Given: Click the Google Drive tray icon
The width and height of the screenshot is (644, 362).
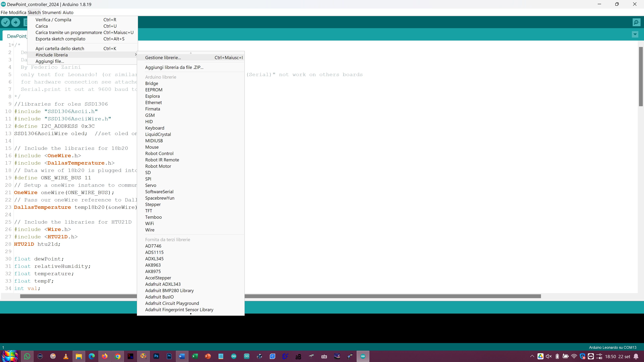Looking at the screenshot, I should point(540,356).
